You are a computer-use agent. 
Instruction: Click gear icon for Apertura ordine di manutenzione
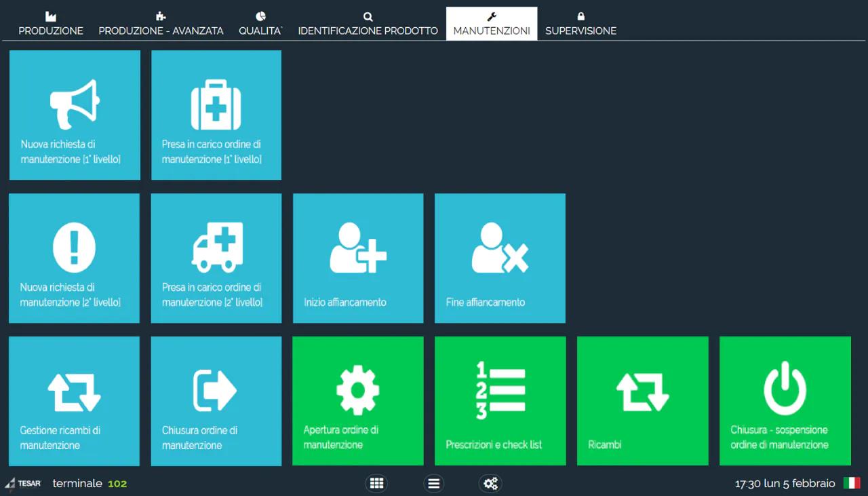(x=358, y=390)
